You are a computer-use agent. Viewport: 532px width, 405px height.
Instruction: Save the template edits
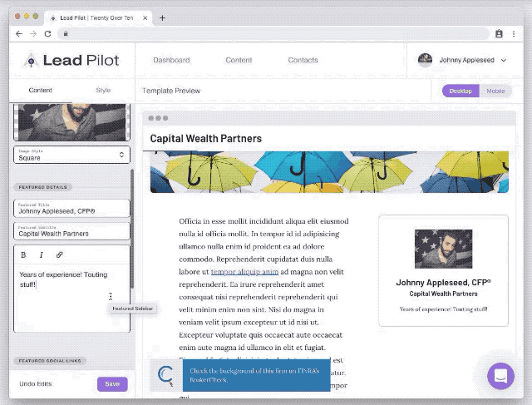112,384
